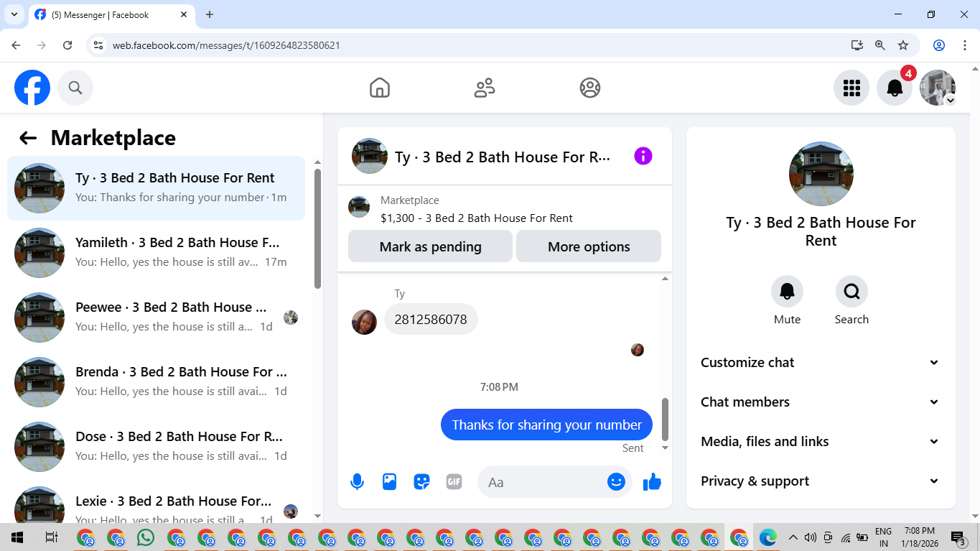This screenshot has width=980, height=551.
Task: Bookmark this page with star icon
Action: (x=903, y=45)
